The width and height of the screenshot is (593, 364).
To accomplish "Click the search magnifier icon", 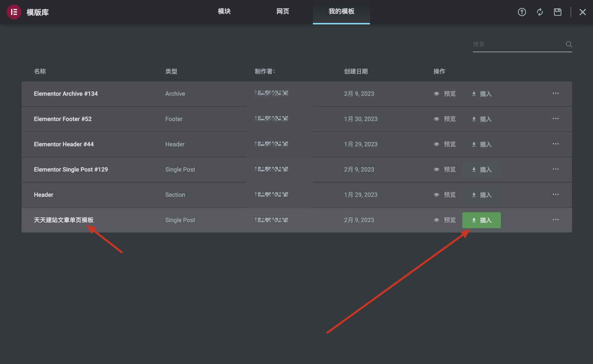I will [x=569, y=44].
